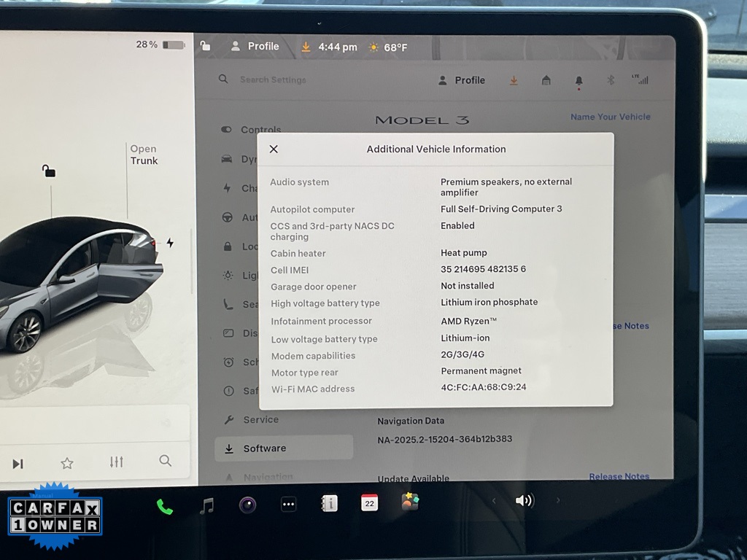The width and height of the screenshot is (747, 560).
Task: Tap the lock icon in top status bar
Action: [x=205, y=45]
